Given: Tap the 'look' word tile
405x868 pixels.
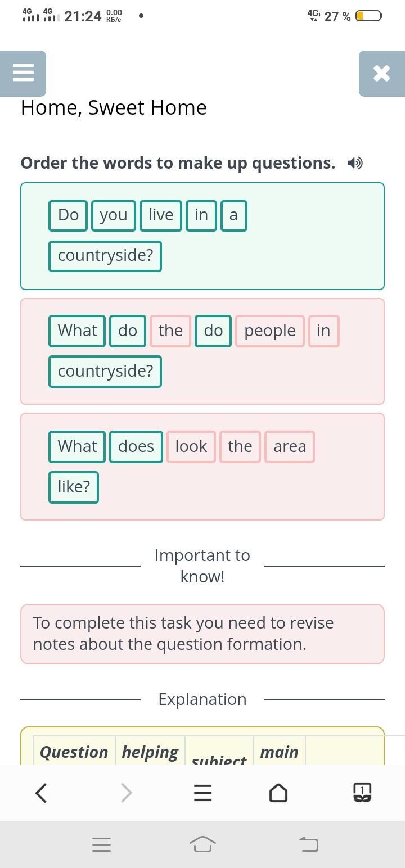Looking at the screenshot, I should click(191, 447).
